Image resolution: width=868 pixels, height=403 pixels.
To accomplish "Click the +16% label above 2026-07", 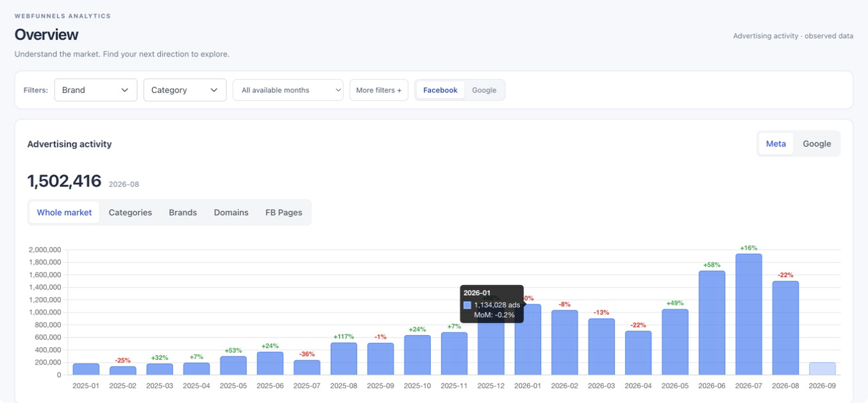I will (749, 248).
